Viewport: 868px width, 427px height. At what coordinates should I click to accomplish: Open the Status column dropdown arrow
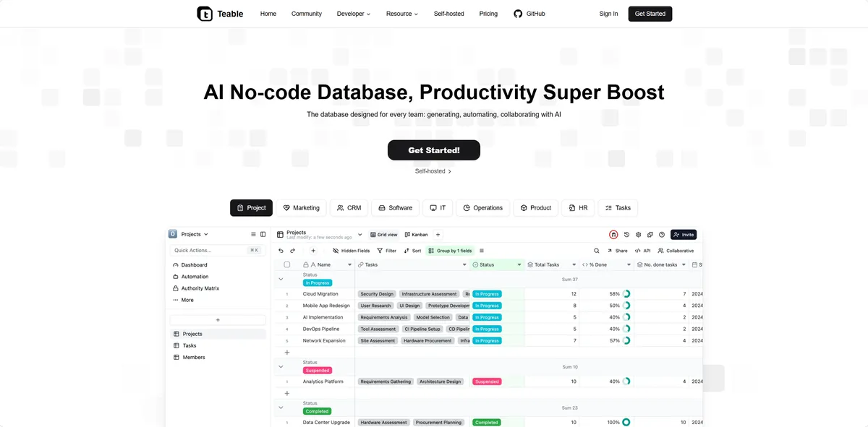pos(519,265)
